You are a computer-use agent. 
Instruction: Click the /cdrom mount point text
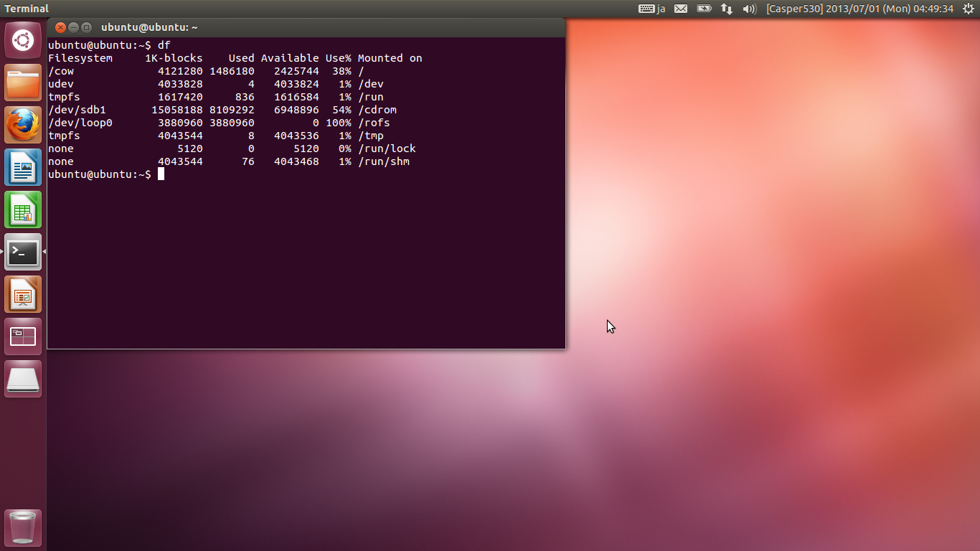tap(377, 110)
